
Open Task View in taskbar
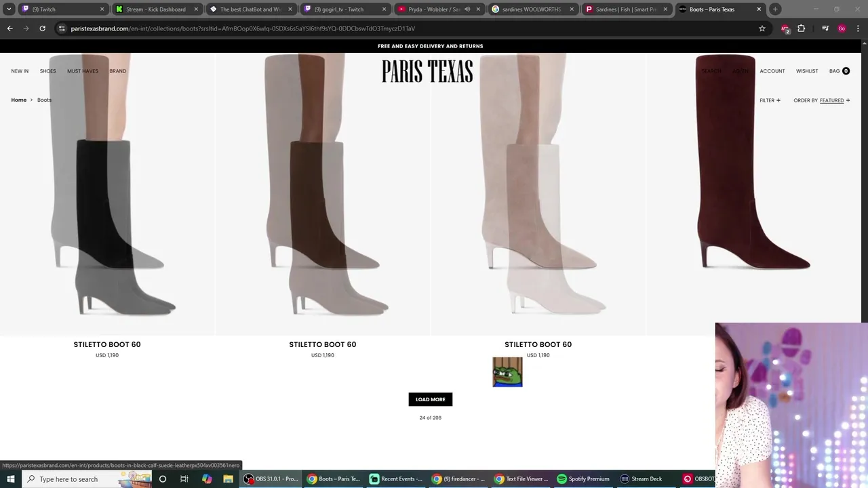tap(184, 479)
